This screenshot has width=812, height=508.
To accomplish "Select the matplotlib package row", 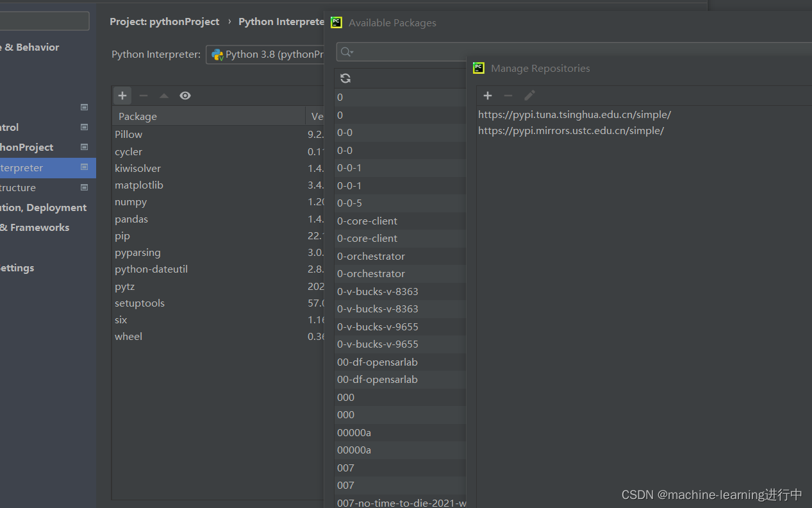I will (218, 185).
